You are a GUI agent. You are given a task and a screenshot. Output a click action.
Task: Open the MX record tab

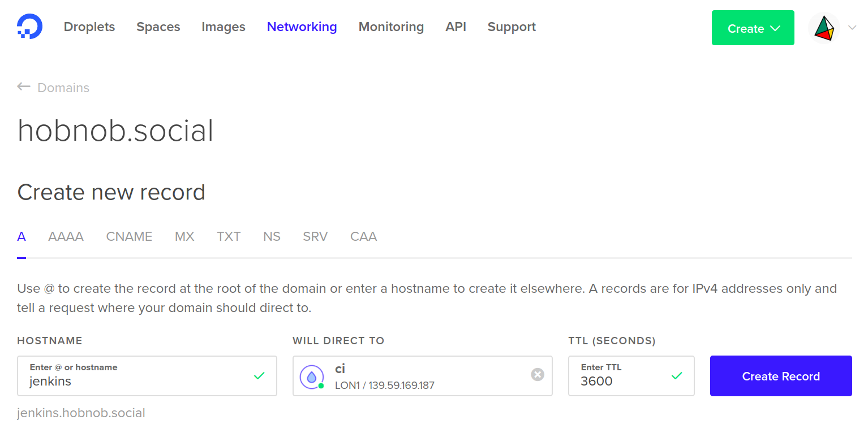[184, 237]
